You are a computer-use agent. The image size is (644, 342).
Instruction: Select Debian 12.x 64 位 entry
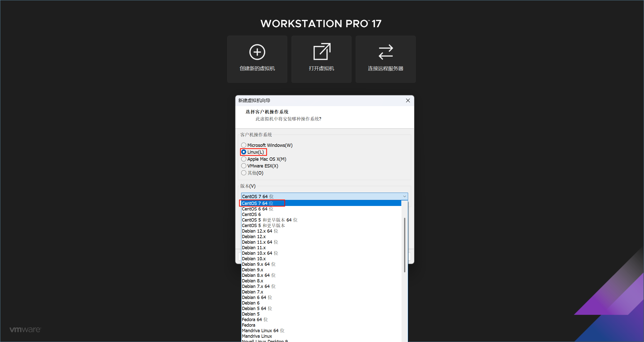pos(260,231)
